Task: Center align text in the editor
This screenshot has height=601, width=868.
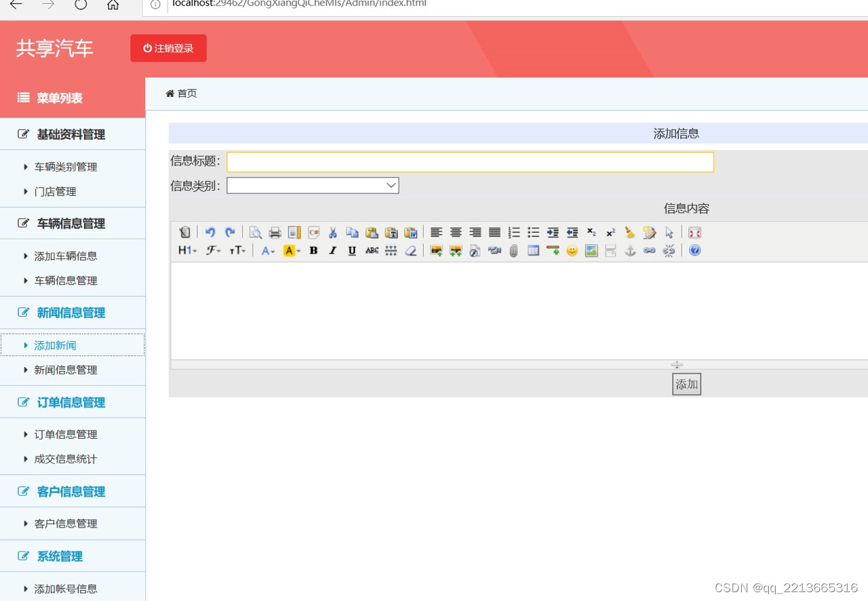Action: pyautogui.click(x=456, y=233)
